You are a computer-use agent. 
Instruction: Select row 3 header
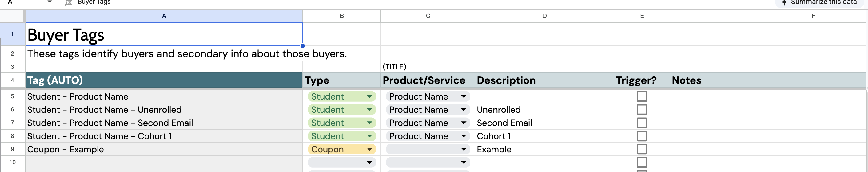pyautogui.click(x=13, y=67)
